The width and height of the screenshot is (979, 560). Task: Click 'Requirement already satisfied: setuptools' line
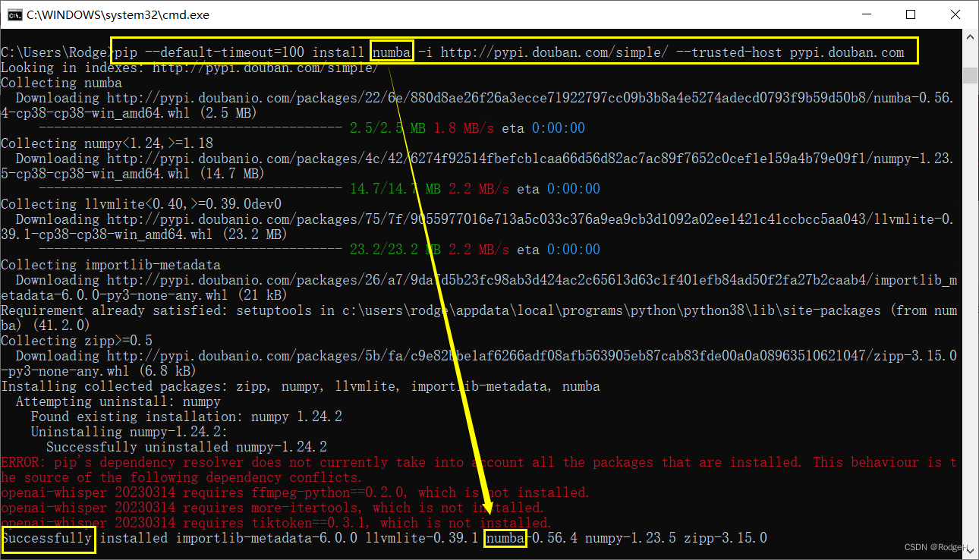point(479,318)
